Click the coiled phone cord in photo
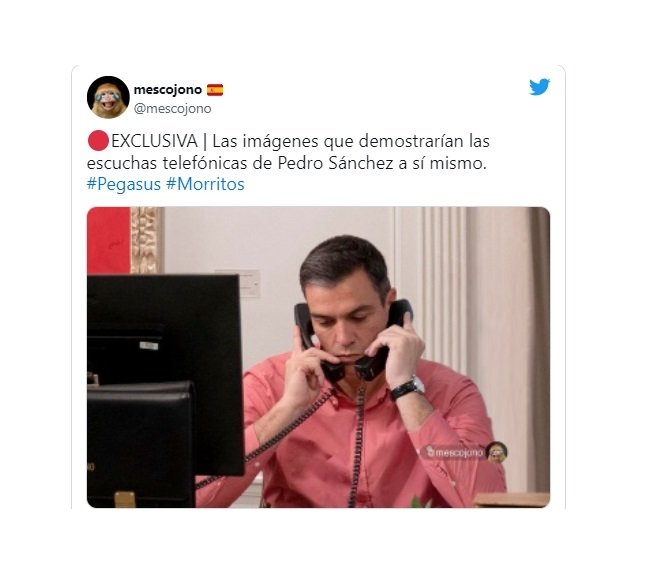Screen dimensions: 650x571 point(359,442)
